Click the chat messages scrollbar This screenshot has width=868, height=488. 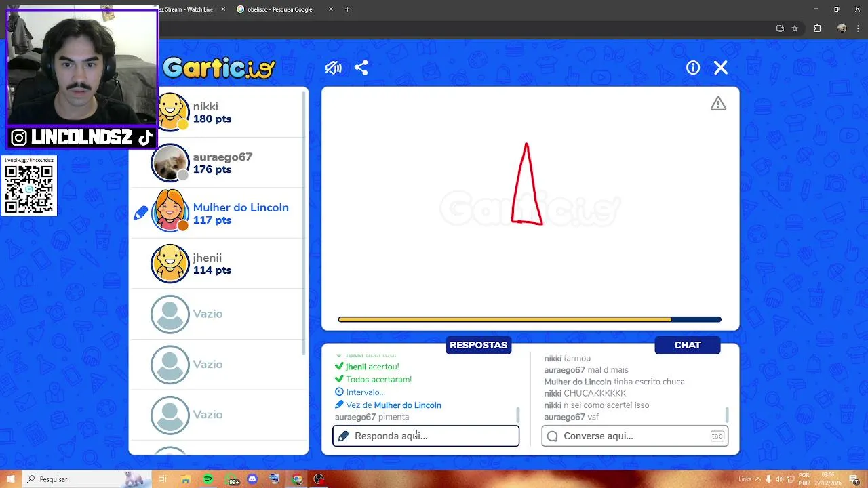727,414
